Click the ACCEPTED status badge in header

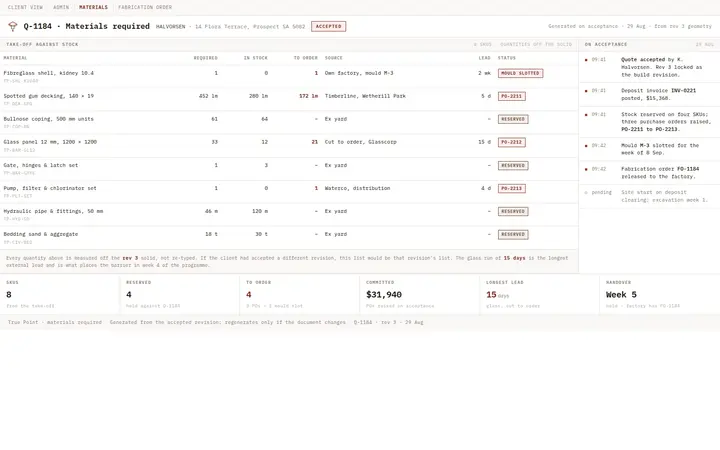click(x=328, y=27)
